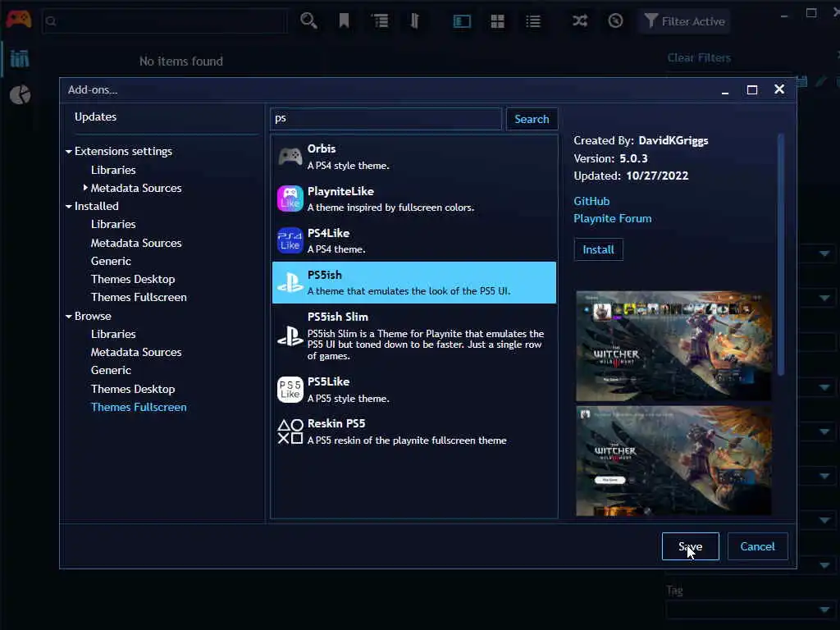
Task: Click the shuffle random game icon
Action: (x=580, y=21)
